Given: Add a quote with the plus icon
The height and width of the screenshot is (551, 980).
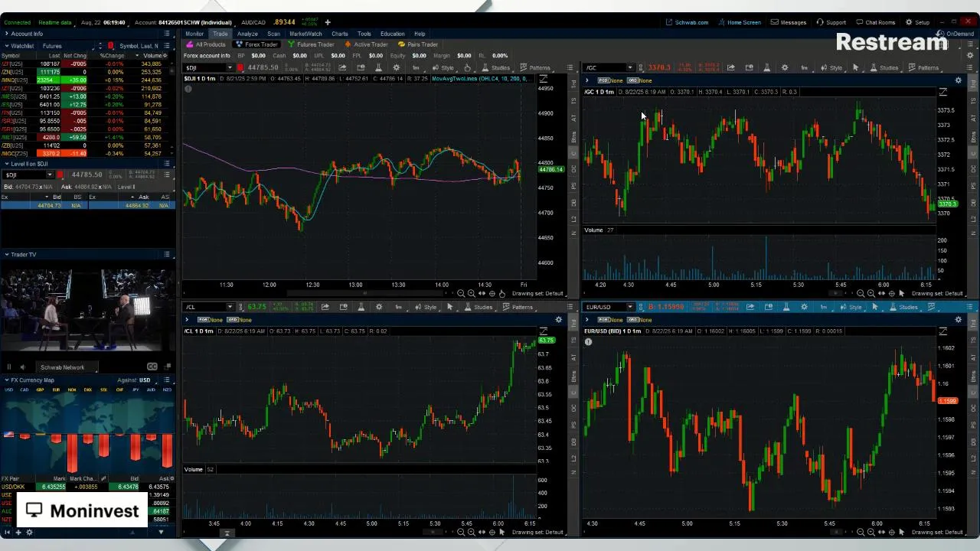Looking at the screenshot, I should [328, 22].
